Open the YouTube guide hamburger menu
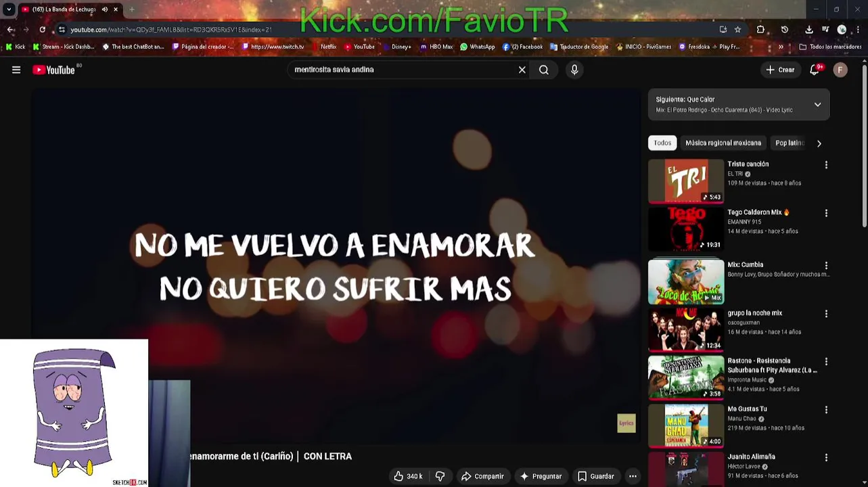 [x=16, y=70]
